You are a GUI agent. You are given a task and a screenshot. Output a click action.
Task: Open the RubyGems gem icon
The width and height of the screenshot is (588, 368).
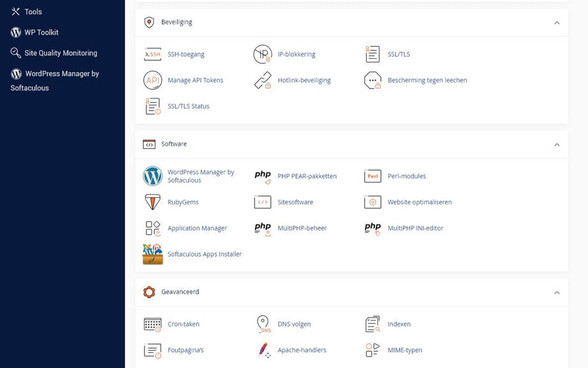pos(153,202)
